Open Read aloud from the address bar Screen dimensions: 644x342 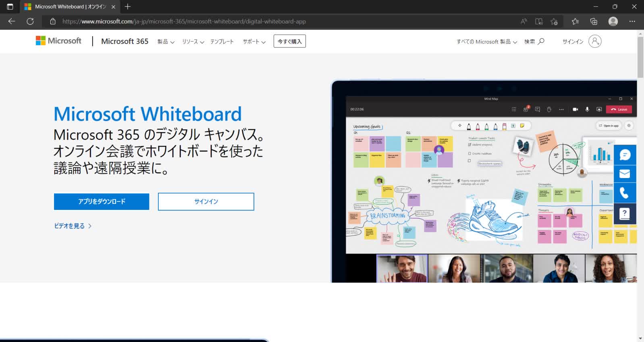click(524, 21)
